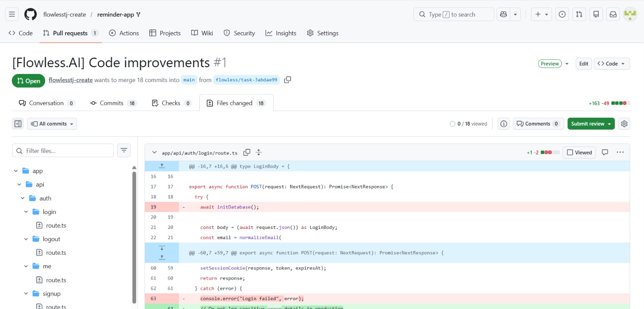Screen dimensions: 644x309
Task: Open the Insights tab
Action: pyautogui.click(x=281, y=33)
